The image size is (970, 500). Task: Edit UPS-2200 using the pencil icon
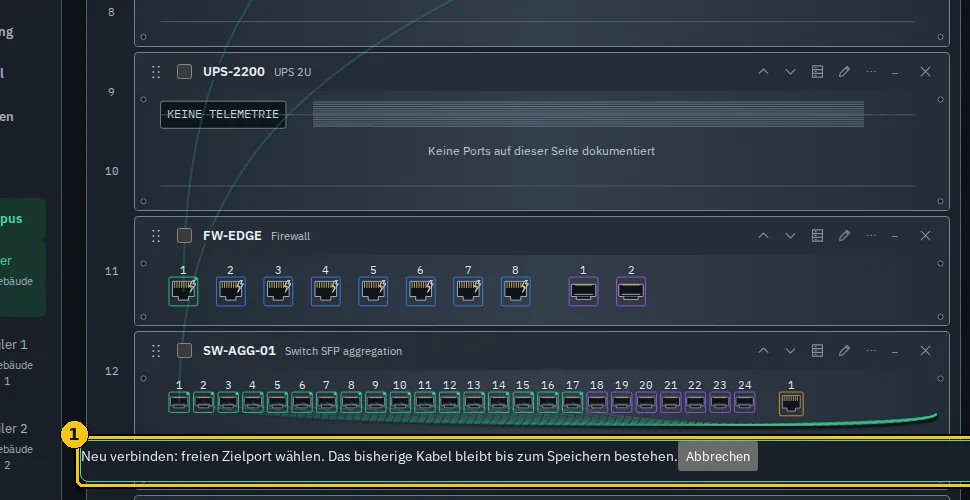pos(844,72)
